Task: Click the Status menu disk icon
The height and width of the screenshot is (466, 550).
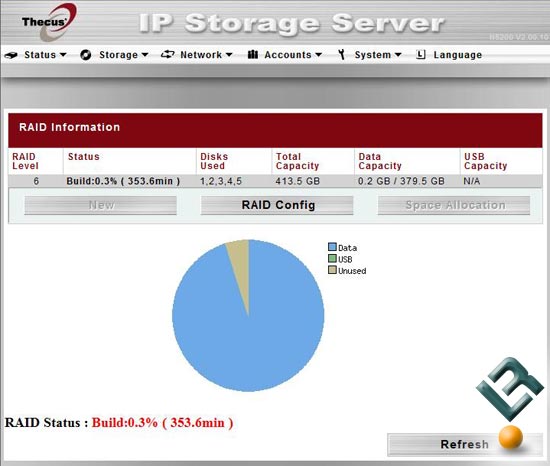Action: [x=11, y=55]
